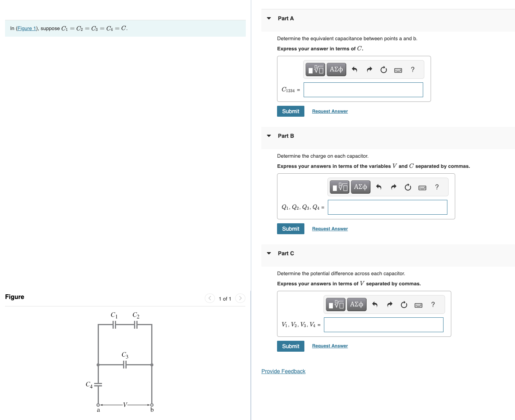The height and width of the screenshot is (420, 515).
Task: Submit the equivalent capacitance answer
Action: 290,111
